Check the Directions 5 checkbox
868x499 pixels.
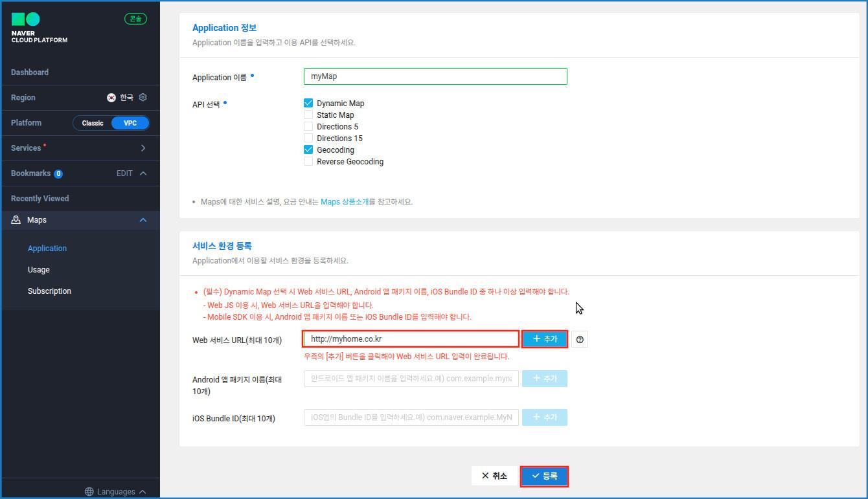tap(308, 126)
